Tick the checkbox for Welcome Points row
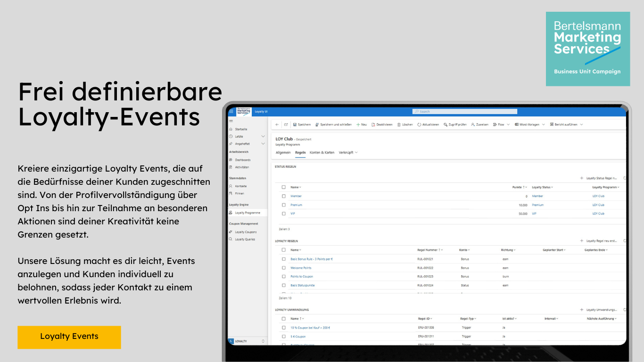The height and width of the screenshot is (362, 644). coord(284,268)
